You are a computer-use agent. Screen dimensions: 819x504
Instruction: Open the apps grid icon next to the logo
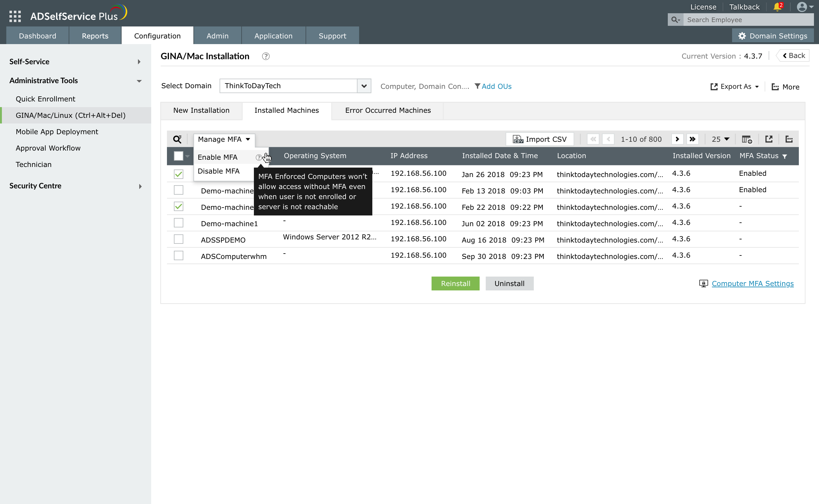tap(15, 16)
